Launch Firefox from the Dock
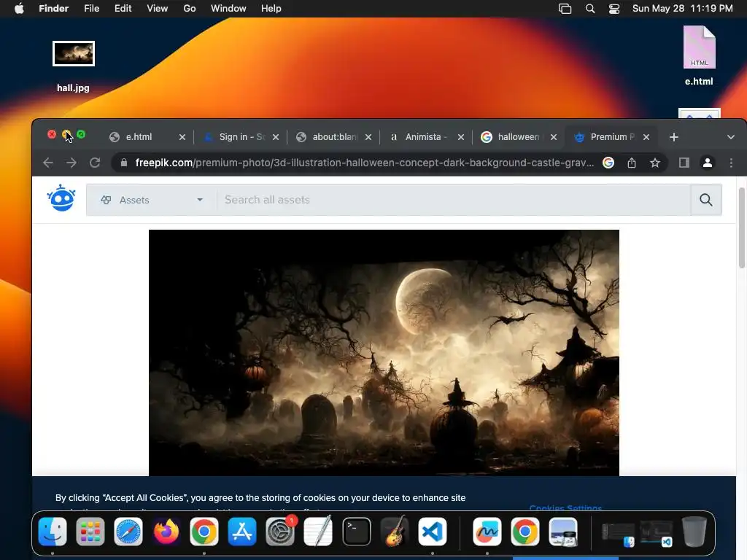 point(166,532)
